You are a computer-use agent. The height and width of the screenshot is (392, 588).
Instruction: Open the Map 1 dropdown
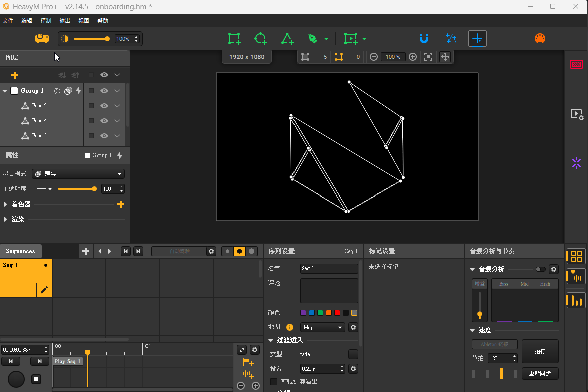click(x=322, y=327)
